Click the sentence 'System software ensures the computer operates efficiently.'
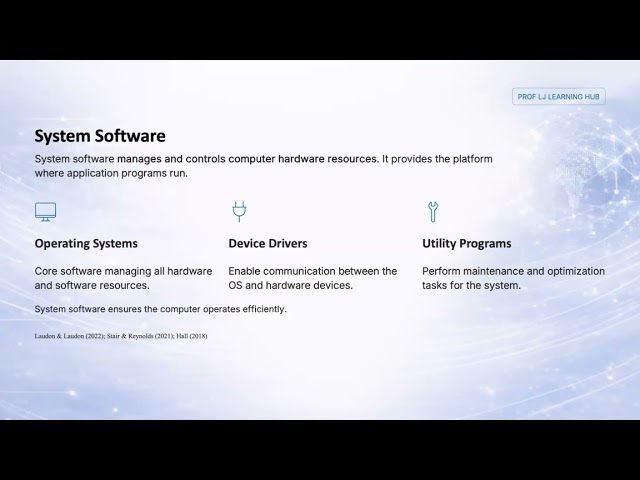This screenshot has height=480, width=640. tap(160, 309)
